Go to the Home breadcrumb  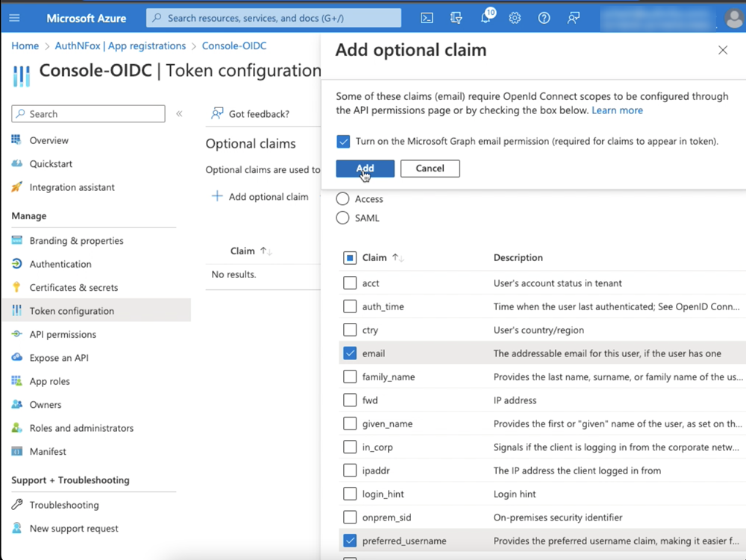25,45
